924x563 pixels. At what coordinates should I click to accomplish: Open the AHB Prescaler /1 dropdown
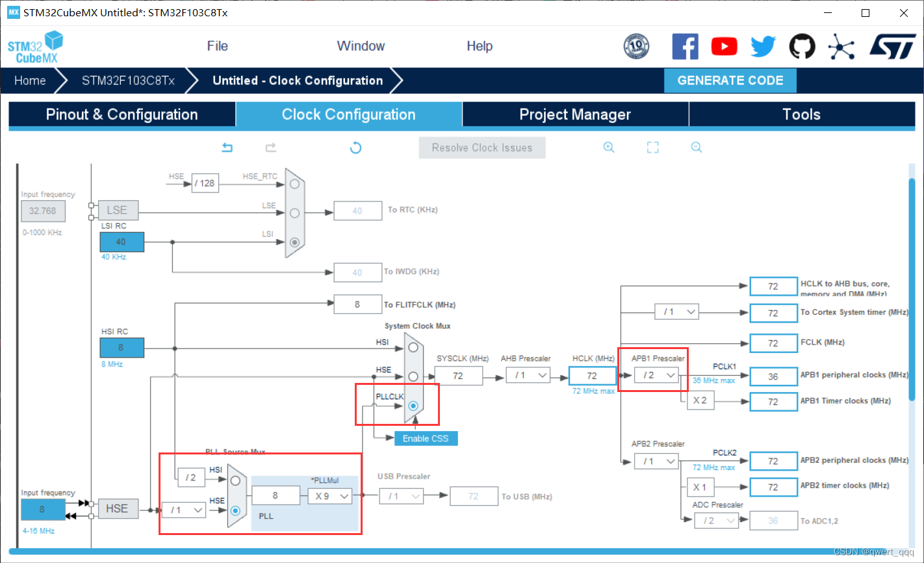point(528,375)
